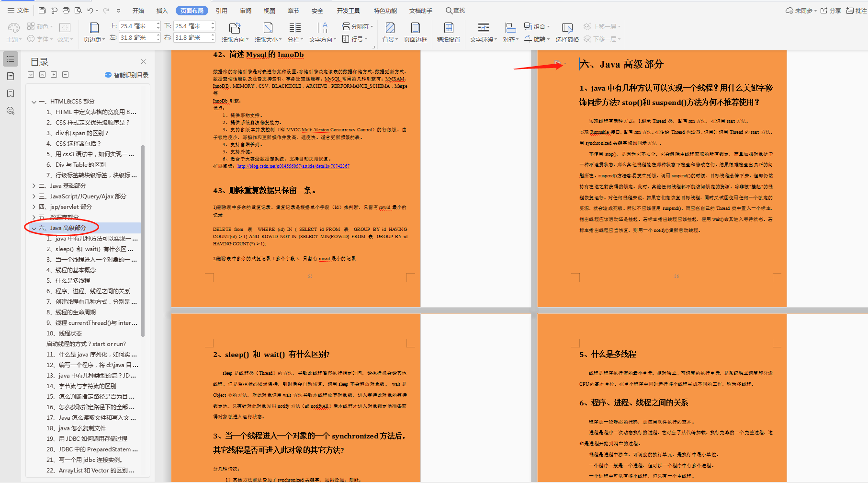Screen dimensions: 868x483
Task: Switch to the 开发工具 tab
Action: click(349, 11)
